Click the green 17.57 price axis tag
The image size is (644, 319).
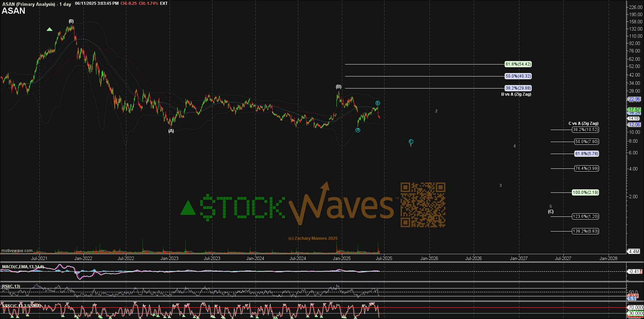click(x=634, y=109)
